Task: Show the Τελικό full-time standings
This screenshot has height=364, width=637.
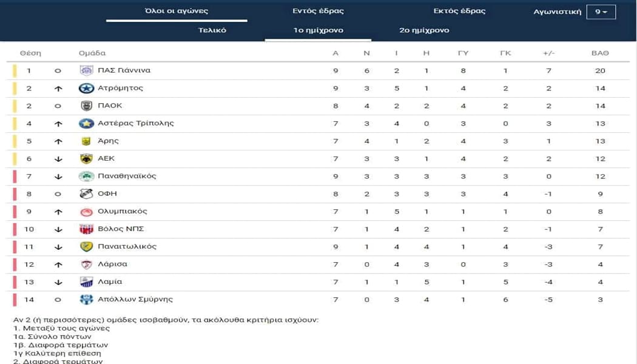Action: tap(212, 30)
